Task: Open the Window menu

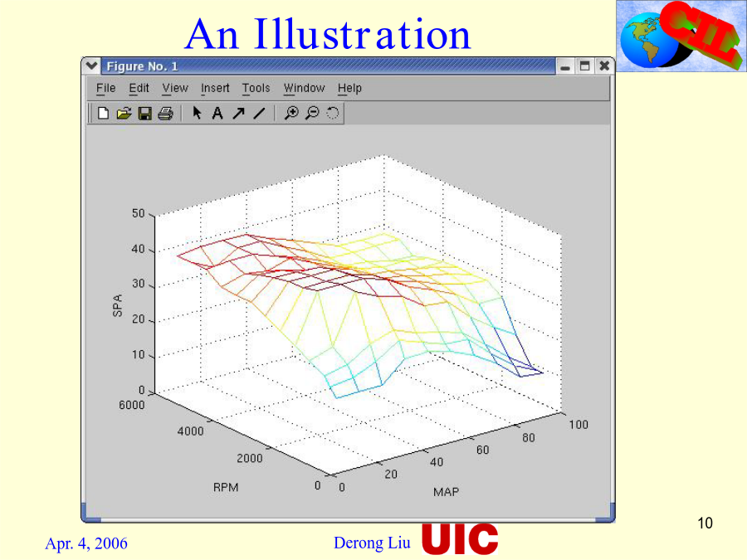Action: (304, 88)
